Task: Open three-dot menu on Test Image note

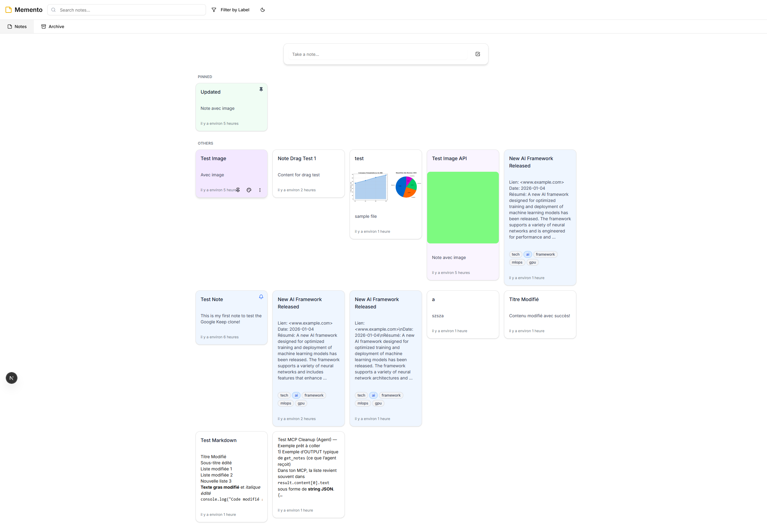Action: [x=260, y=190]
